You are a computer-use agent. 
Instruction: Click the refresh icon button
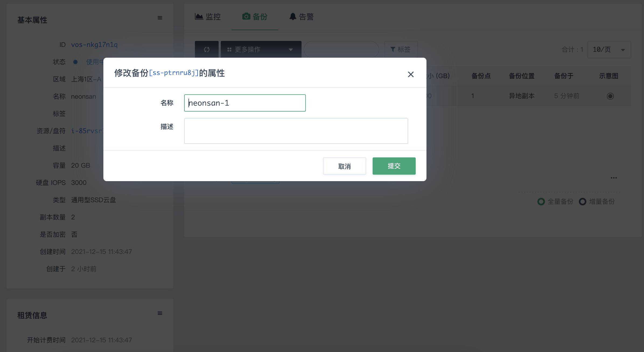(x=206, y=49)
